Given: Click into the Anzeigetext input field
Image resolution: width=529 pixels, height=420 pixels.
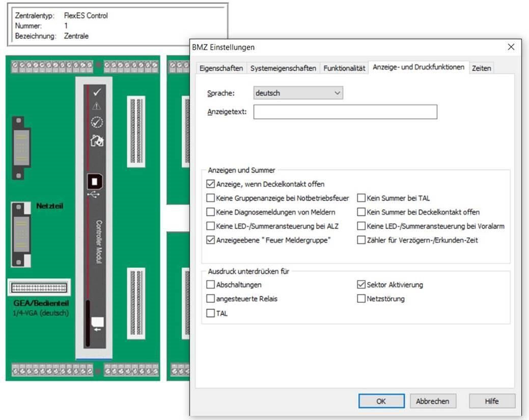Looking at the screenshot, I should pos(345,111).
